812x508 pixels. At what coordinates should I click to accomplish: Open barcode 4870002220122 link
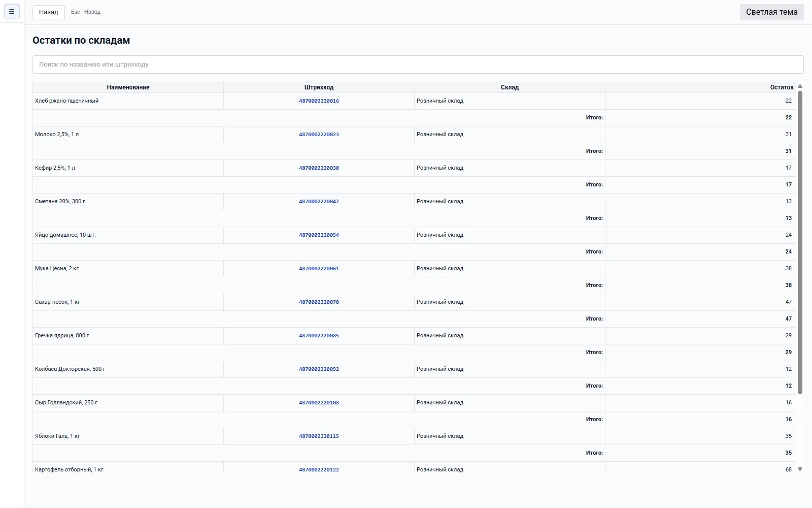(319, 469)
